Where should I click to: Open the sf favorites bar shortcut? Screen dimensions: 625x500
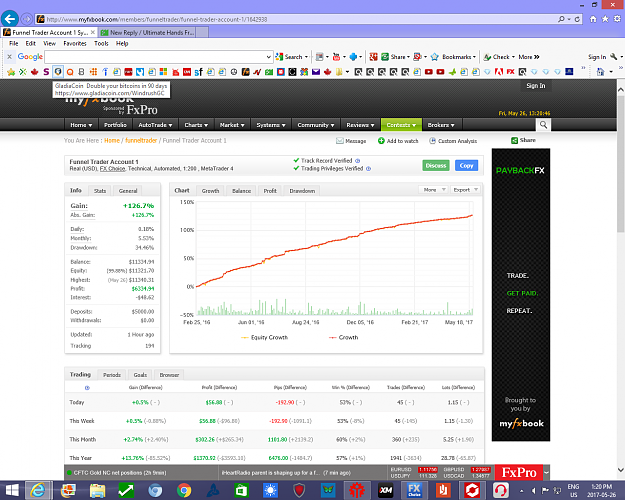199,72
